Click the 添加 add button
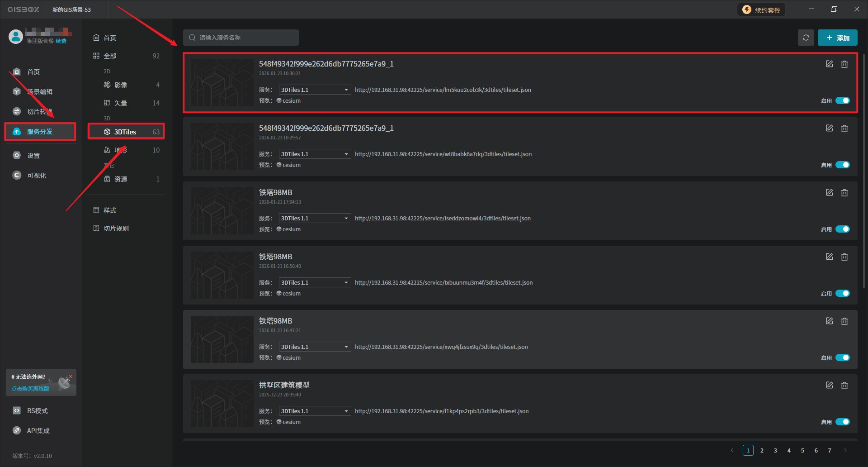Screen dimensions: 868x467 coord(837,38)
